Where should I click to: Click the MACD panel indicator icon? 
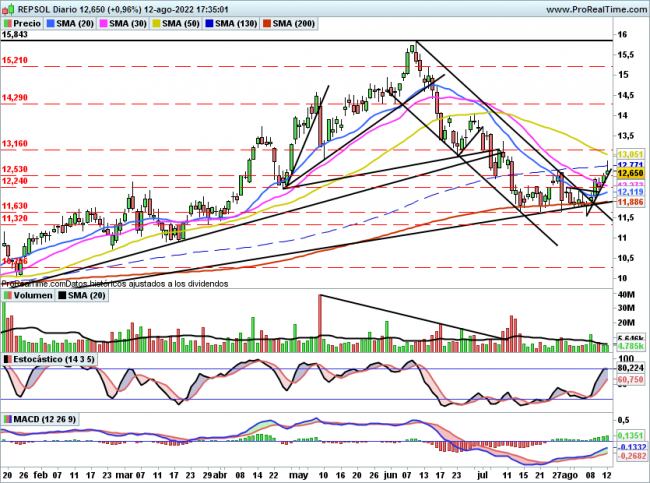[7, 418]
